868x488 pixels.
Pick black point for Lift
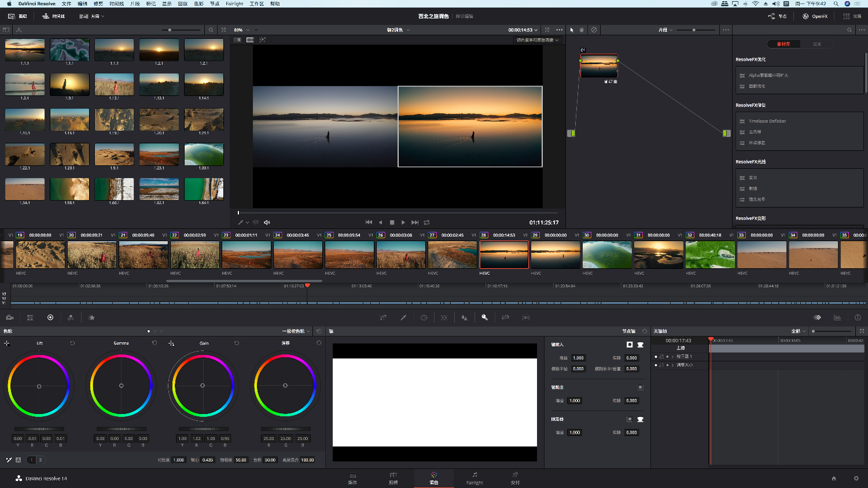7,343
